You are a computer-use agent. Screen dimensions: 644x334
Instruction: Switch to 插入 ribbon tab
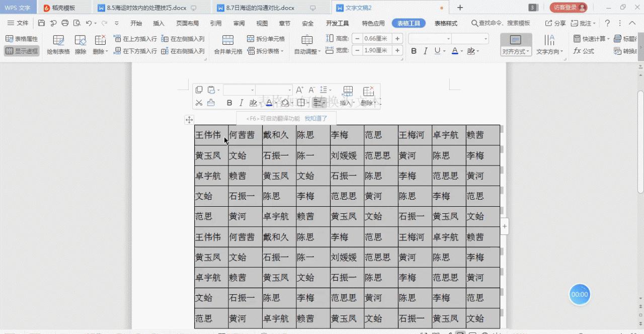158,23
